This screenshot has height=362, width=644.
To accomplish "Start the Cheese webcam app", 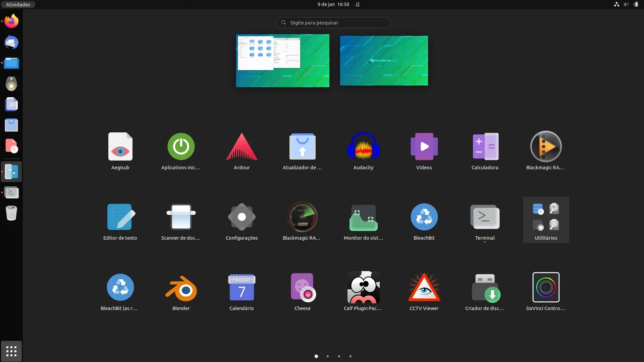I will point(302,292).
